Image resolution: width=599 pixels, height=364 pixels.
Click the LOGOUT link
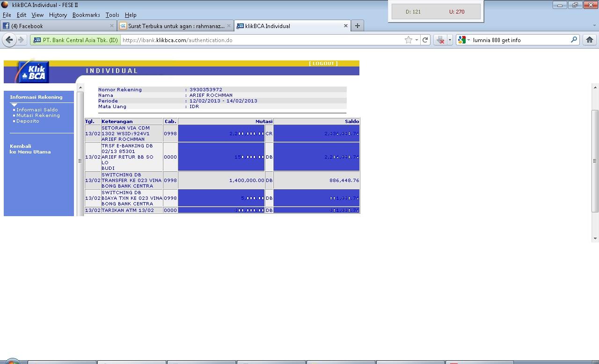point(323,64)
